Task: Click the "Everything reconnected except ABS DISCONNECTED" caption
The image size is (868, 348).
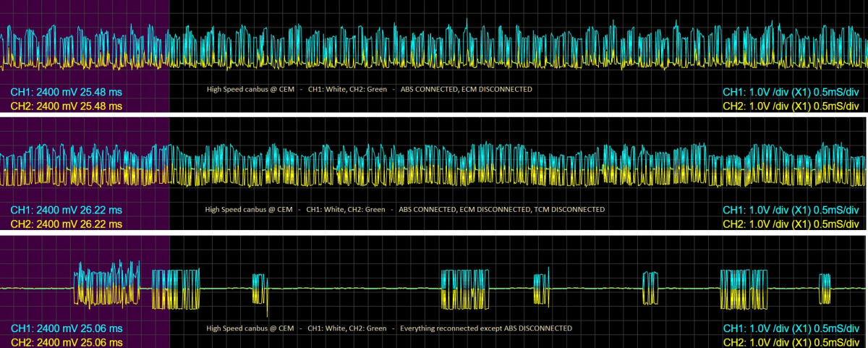Action: tap(485, 328)
